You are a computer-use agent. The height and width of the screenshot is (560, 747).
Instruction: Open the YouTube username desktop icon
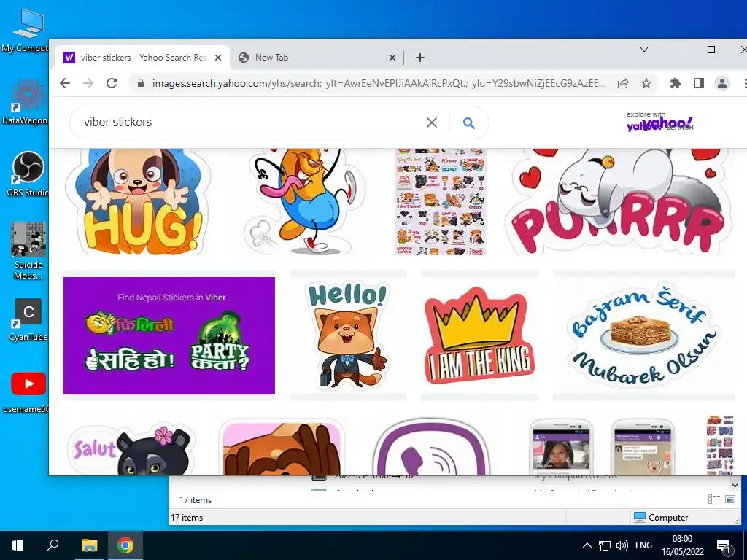point(28,392)
